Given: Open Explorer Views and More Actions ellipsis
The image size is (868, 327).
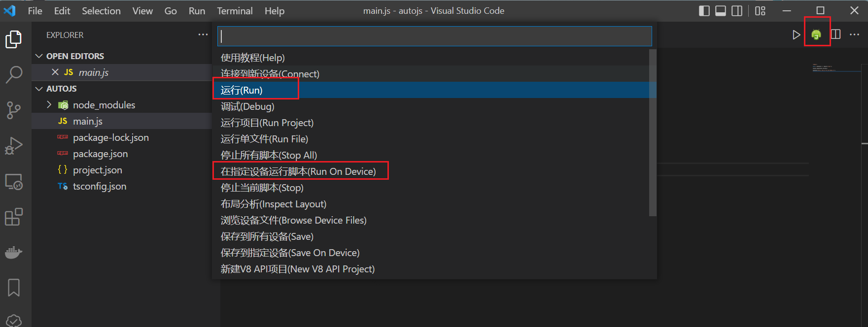Looking at the screenshot, I should pyautogui.click(x=203, y=34).
